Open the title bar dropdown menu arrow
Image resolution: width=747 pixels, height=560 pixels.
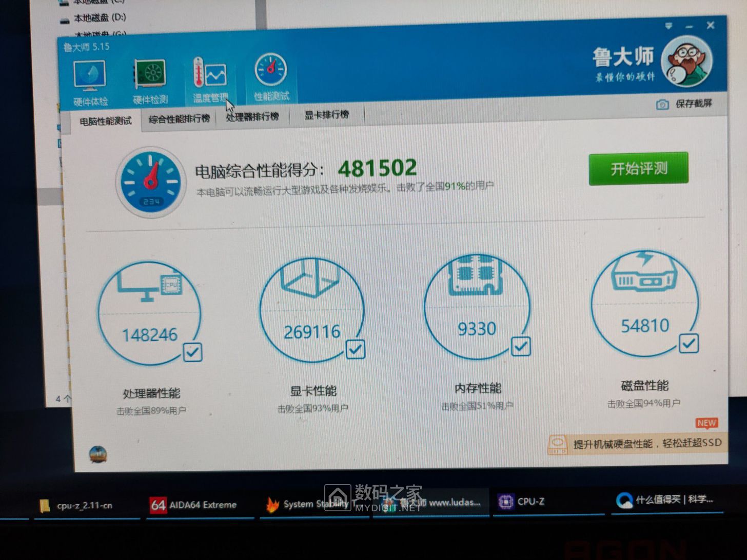point(669,26)
